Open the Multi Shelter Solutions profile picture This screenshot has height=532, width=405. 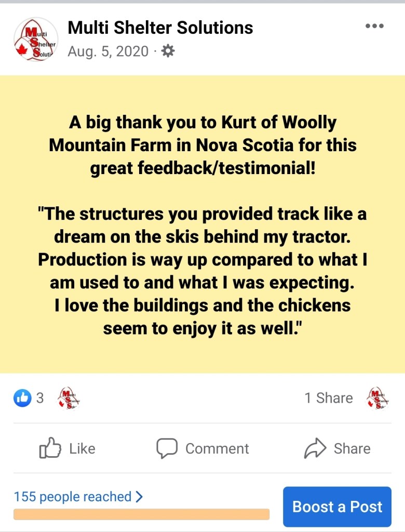(35, 39)
